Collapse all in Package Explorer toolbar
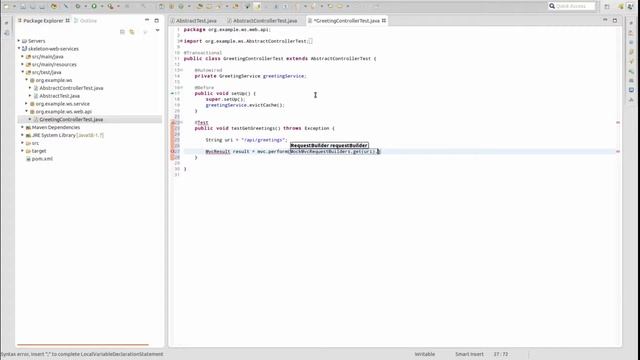640x360 pixels. (122, 32)
